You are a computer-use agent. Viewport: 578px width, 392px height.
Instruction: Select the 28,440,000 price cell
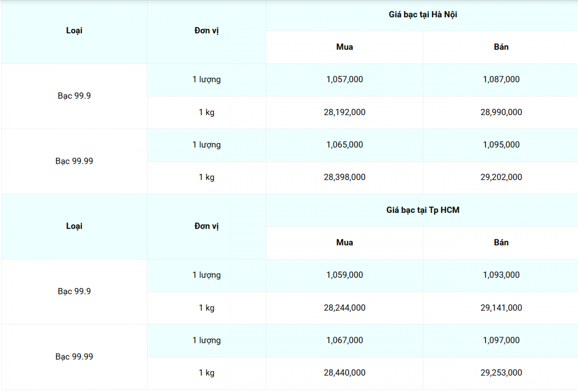(344, 373)
